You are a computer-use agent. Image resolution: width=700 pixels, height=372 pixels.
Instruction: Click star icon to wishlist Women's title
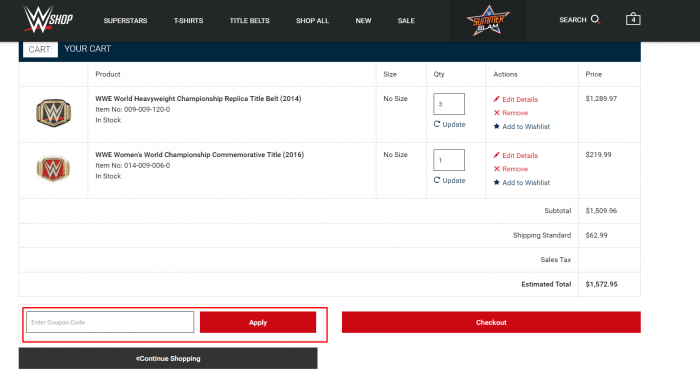(x=496, y=182)
